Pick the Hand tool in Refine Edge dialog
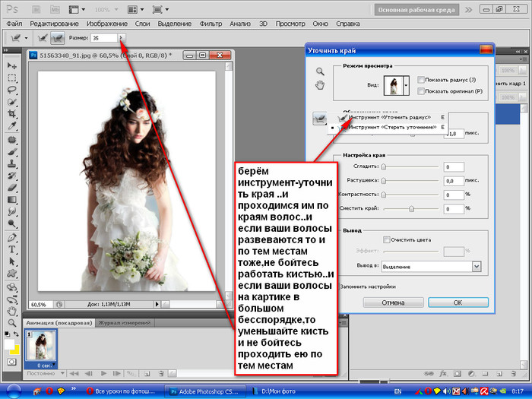The height and width of the screenshot is (399, 532). pos(321,85)
